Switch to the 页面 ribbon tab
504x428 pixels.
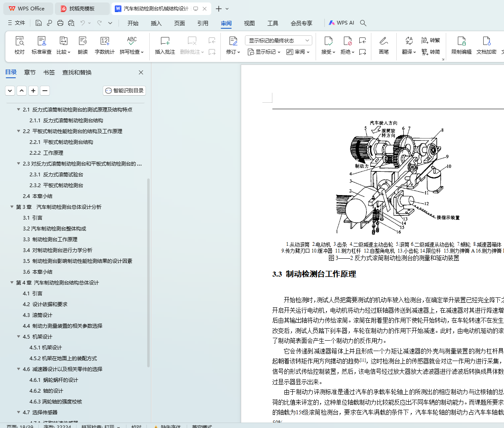pos(180,23)
